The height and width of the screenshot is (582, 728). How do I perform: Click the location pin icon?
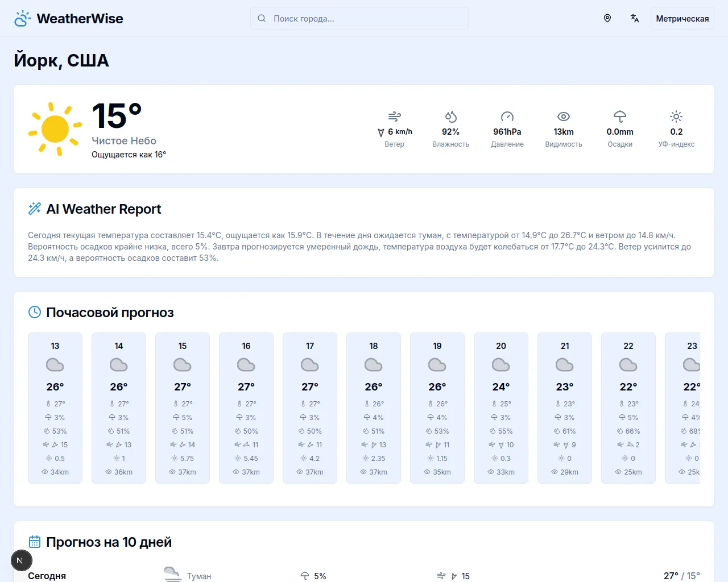coord(607,18)
